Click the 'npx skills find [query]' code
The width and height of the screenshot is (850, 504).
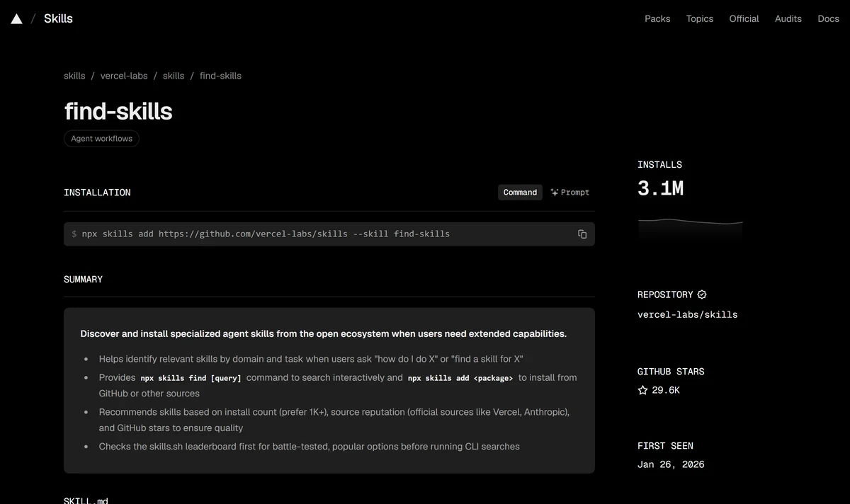(191, 378)
